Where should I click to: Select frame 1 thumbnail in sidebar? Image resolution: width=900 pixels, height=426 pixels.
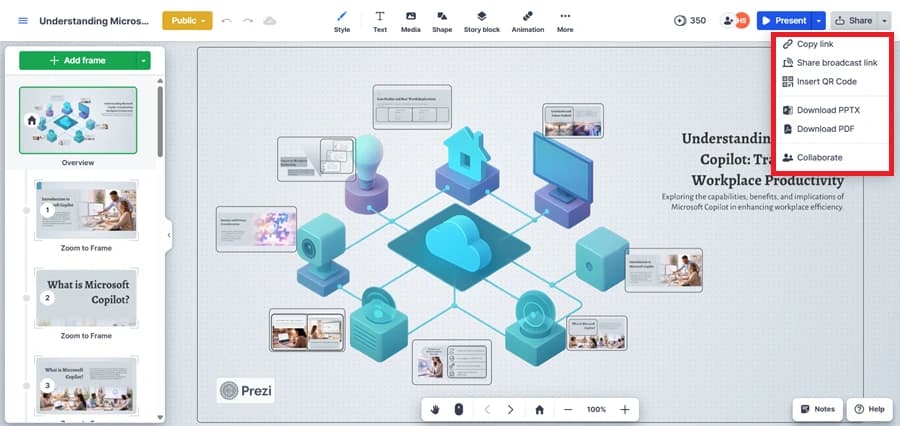(x=86, y=210)
